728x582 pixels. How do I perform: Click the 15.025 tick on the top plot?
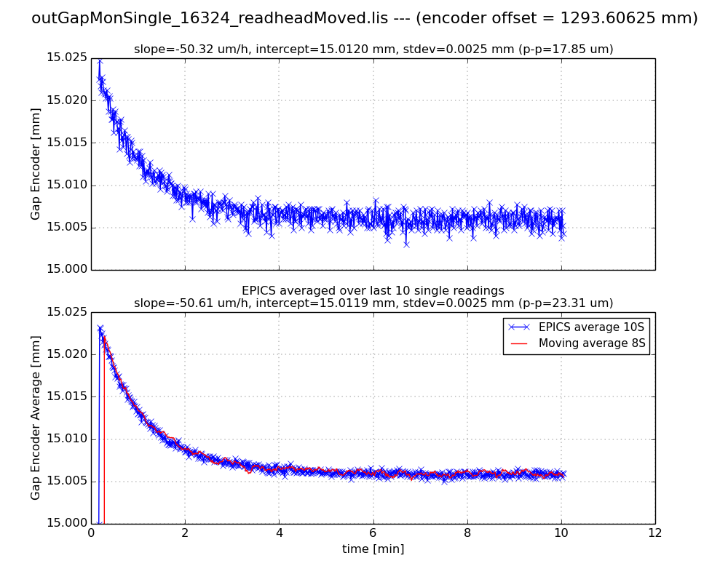67,58
